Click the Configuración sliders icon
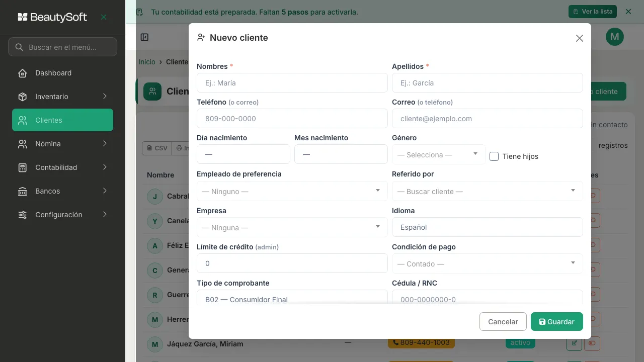The image size is (644, 362). (23, 215)
